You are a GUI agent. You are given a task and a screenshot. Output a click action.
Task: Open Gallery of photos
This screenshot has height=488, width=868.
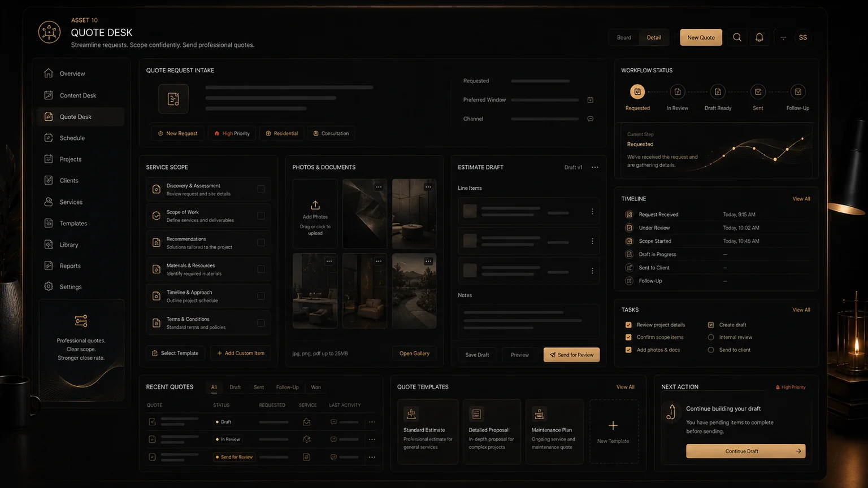tap(414, 354)
